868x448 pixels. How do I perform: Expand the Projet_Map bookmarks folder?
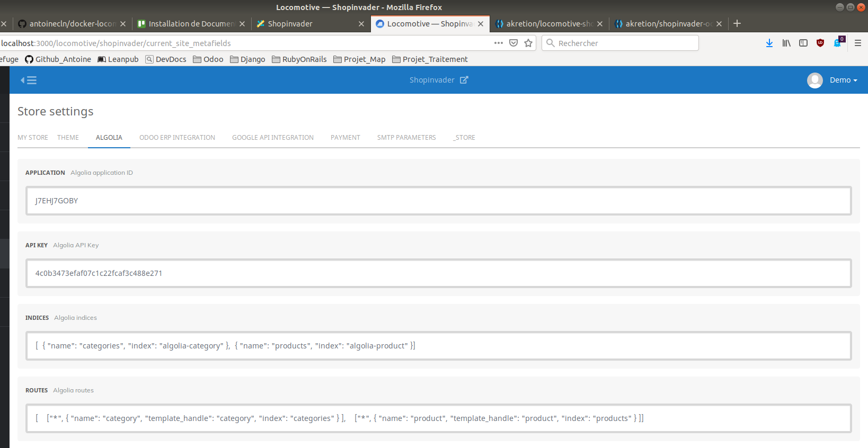pyautogui.click(x=359, y=59)
